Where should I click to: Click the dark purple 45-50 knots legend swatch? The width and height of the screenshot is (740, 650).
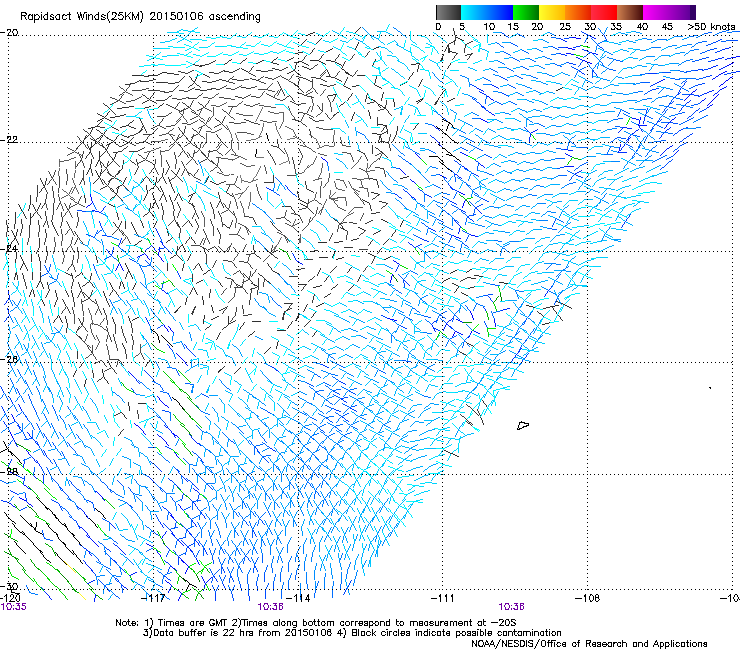point(682,12)
